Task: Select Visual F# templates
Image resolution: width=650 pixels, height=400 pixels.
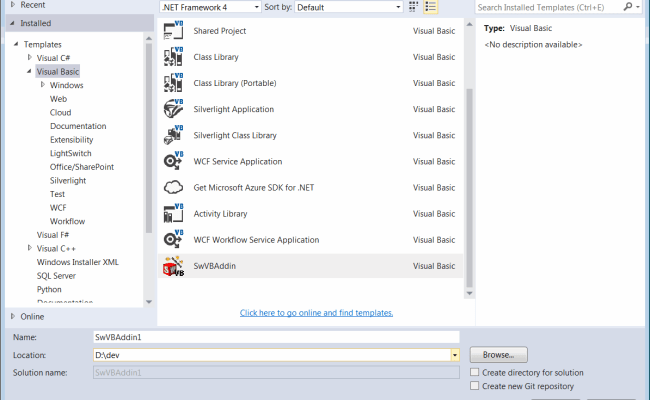Action: 53,235
